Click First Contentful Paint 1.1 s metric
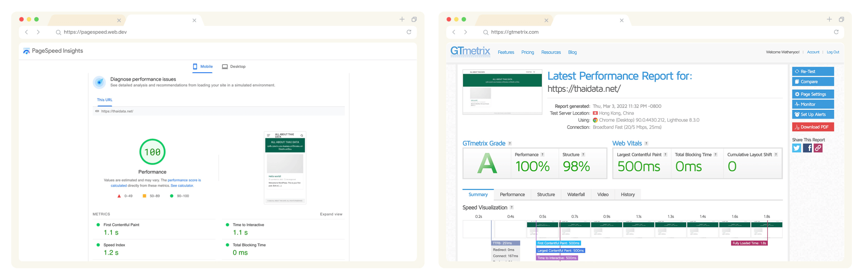The width and height of the screenshot is (868, 277). coord(154,229)
